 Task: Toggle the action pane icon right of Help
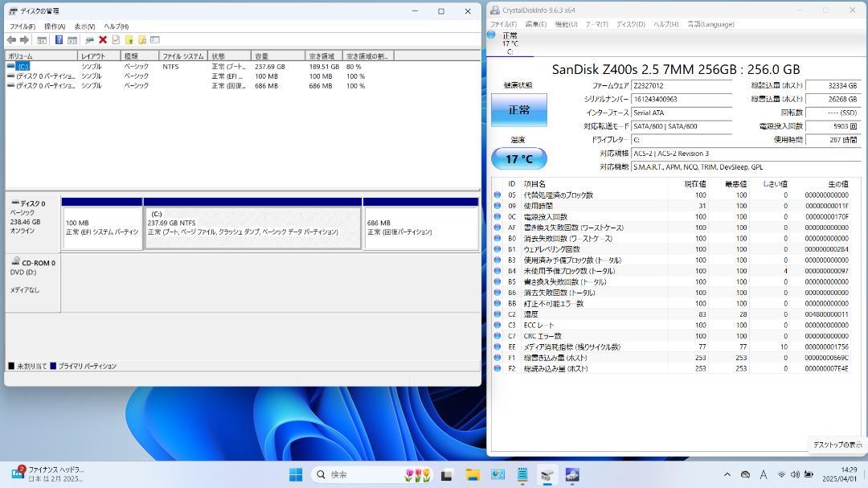point(72,40)
